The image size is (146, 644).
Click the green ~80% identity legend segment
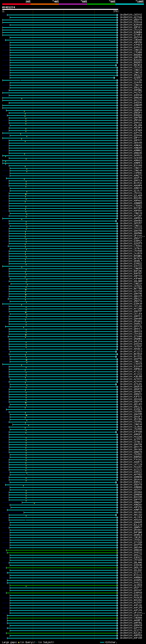pos(101,4)
